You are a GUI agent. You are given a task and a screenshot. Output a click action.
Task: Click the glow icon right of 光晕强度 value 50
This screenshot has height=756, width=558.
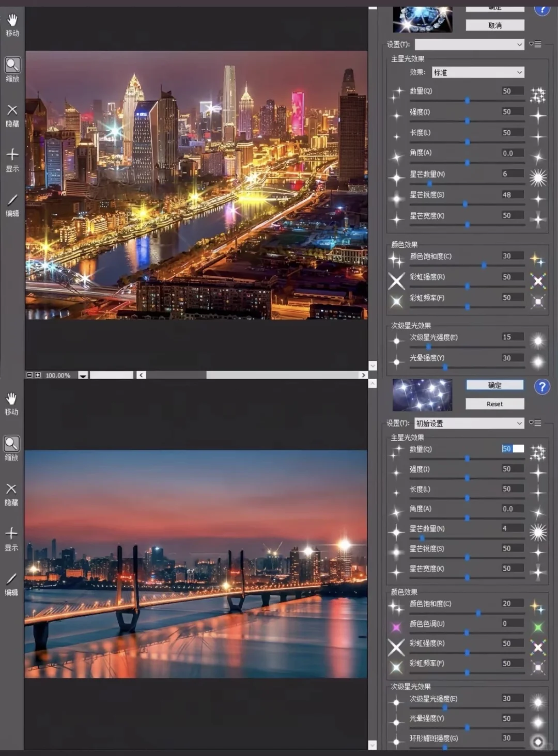[x=538, y=722]
